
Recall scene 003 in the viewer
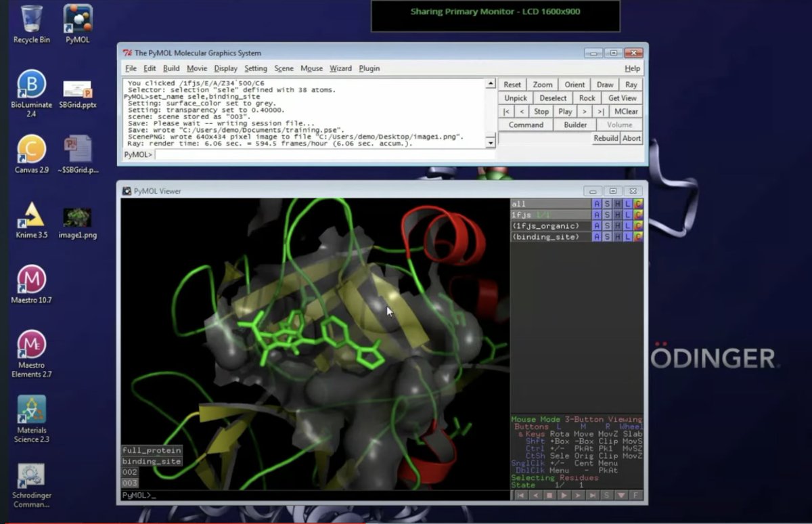(130, 483)
